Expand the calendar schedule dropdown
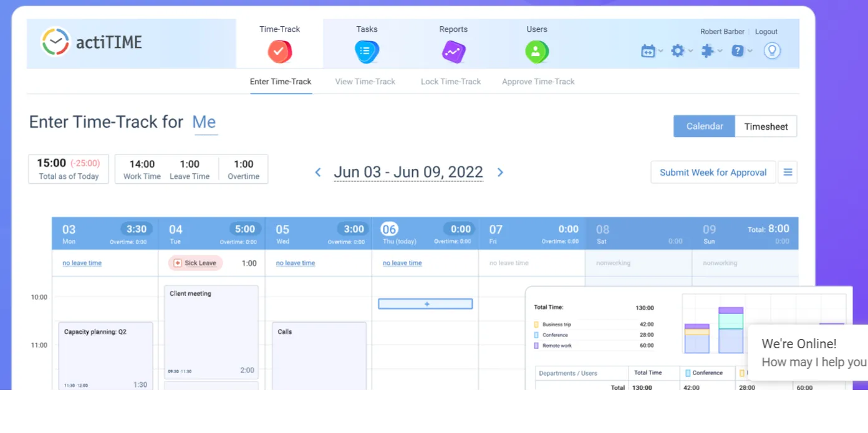 tap(651, 51)
